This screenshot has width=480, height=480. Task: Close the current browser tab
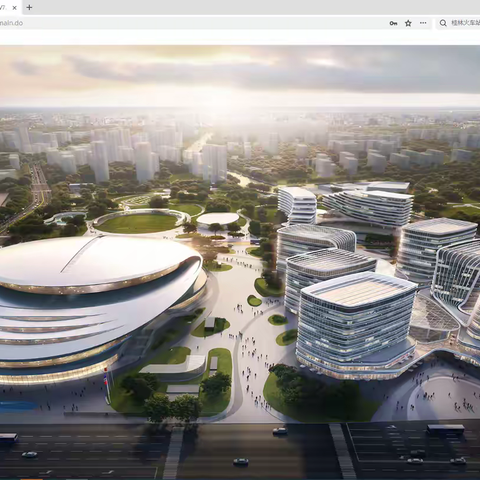pyautogui.click(x=14, y=8)
